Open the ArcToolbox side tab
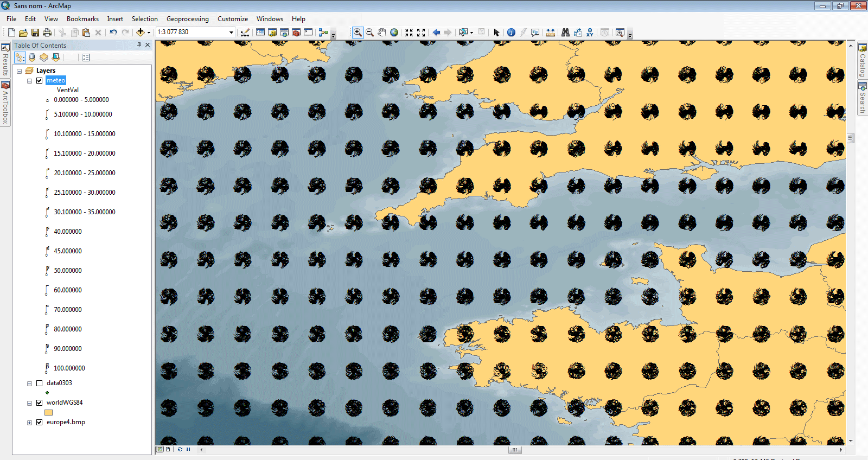The image size is (868, 460). coord(5,103)
